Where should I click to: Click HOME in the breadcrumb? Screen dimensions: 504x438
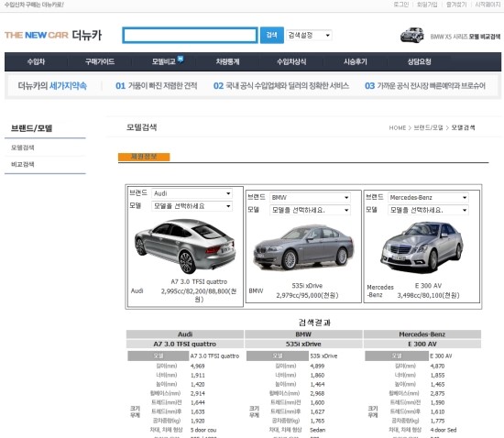pos(398,128)
